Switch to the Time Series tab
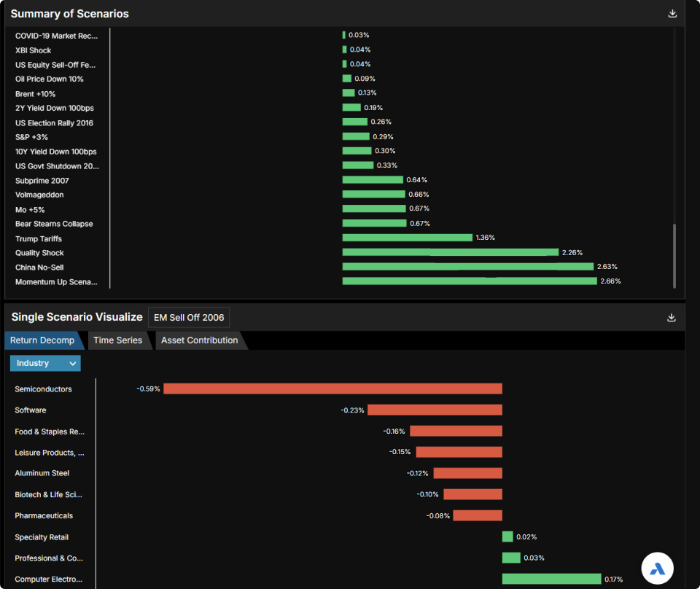 118,340
